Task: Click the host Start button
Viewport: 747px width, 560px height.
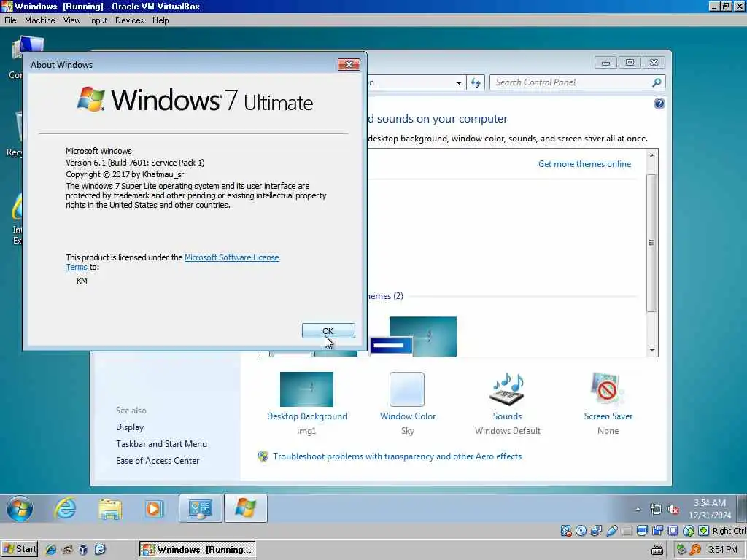Action: [x=20, y=549]
